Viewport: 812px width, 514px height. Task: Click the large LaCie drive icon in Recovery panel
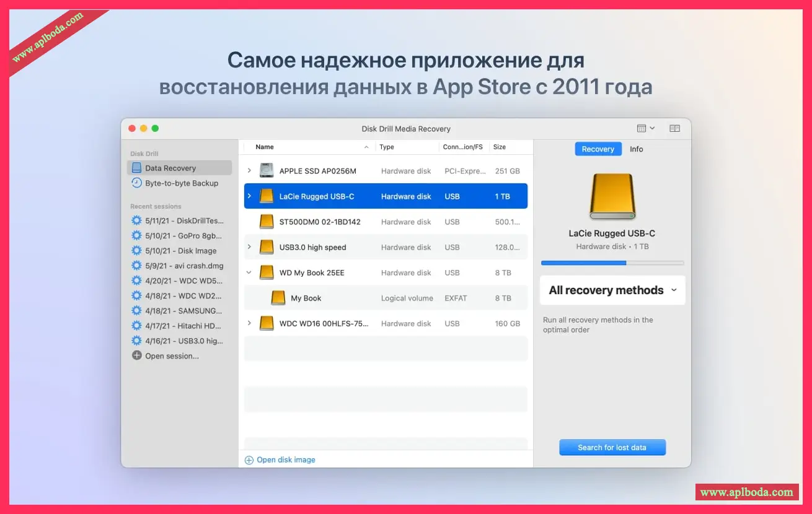(612, 196)
